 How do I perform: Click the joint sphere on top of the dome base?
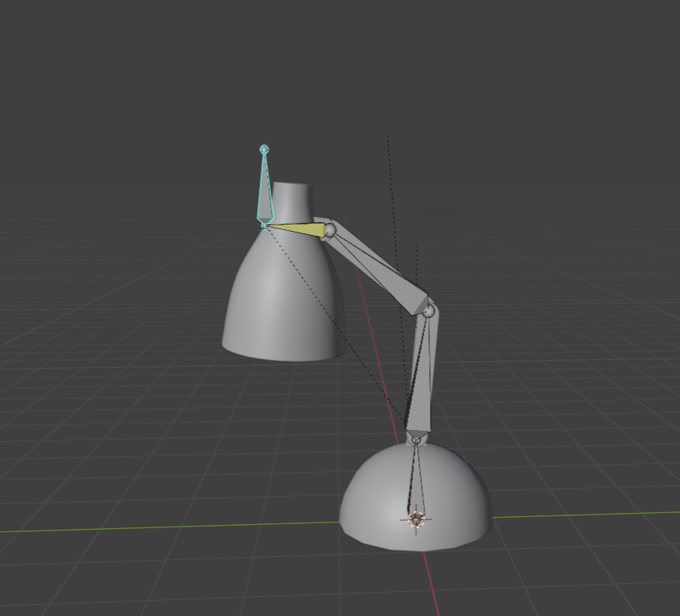(416, 441)
